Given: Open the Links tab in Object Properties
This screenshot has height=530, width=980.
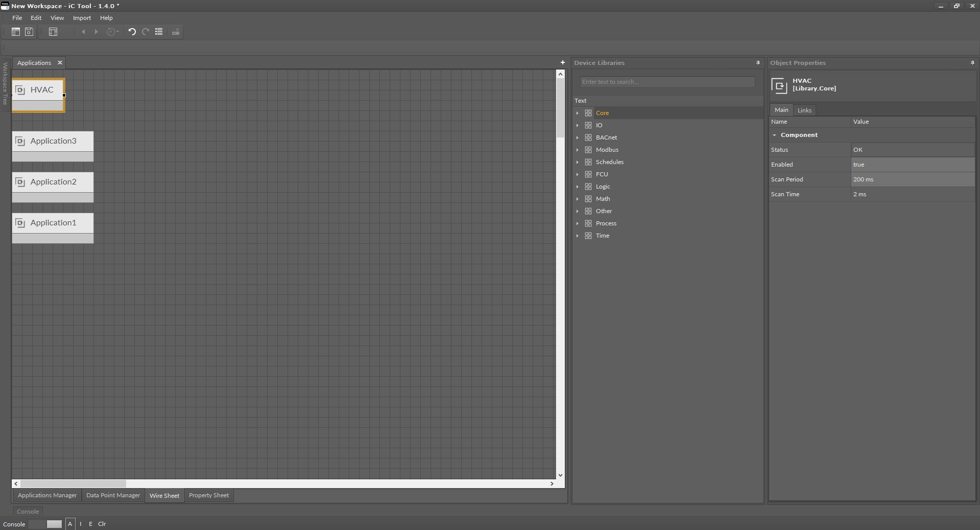Looking at the screenshot, I should click(804, 110).
